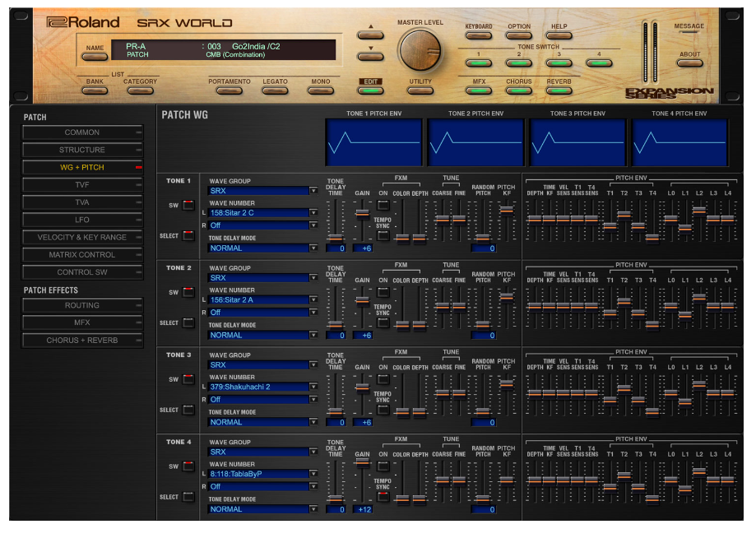Open the 156:Sitar 2 A wave dropdown

click(x=262, y=300)
